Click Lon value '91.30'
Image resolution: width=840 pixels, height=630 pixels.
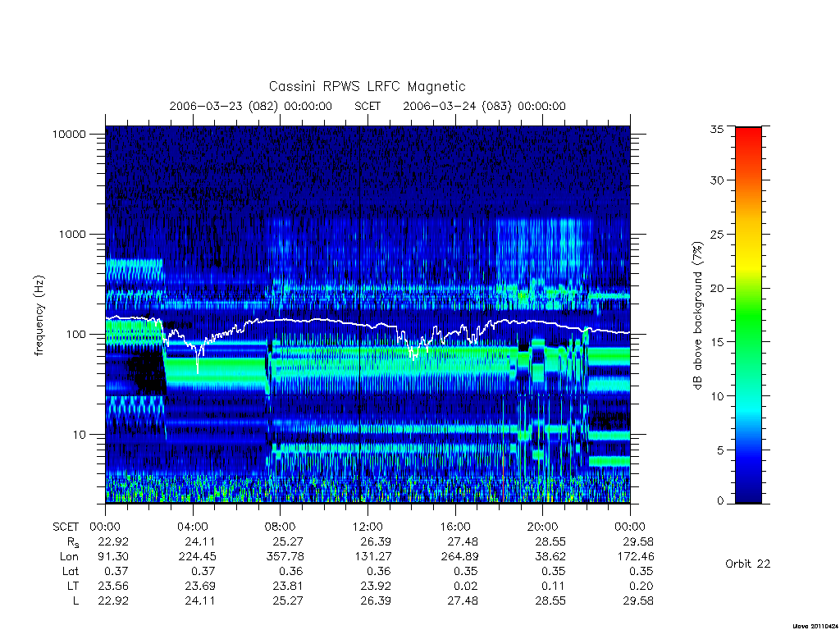point(113,557)
